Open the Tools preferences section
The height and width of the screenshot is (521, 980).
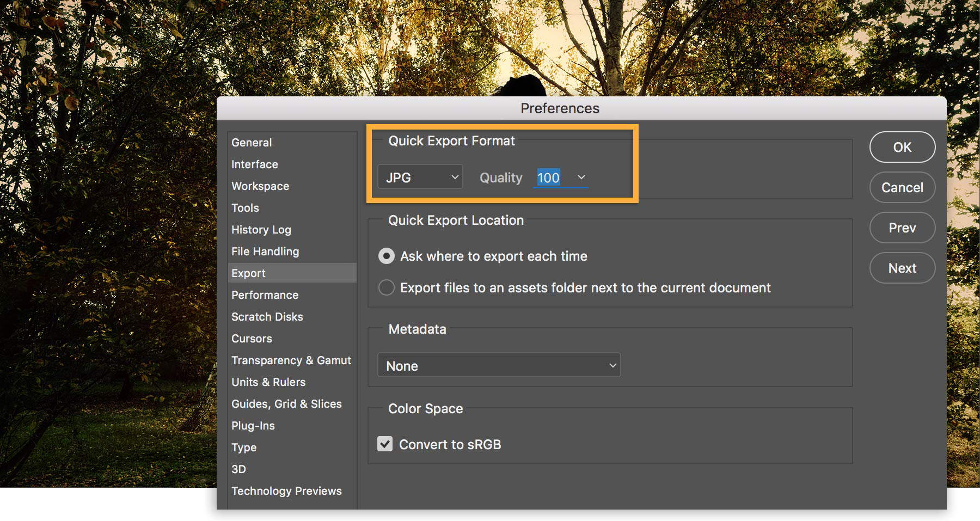[245, 207]
